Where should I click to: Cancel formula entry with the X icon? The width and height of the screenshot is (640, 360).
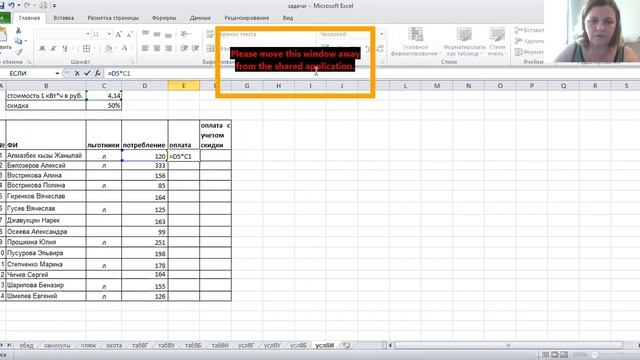pyautogui.click(x=77, y=73)
